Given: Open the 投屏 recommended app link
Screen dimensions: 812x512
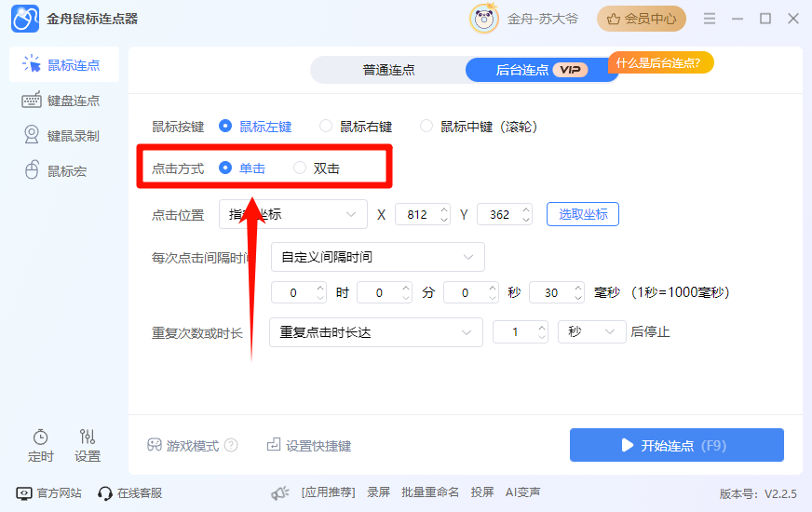Looking at the screenshot, I should (x=482, y=492).
